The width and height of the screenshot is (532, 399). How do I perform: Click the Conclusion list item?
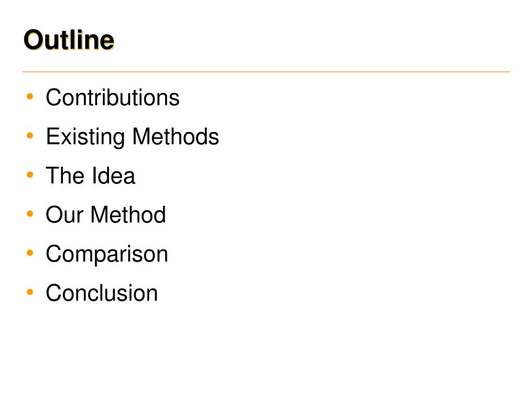click(102, 293)
